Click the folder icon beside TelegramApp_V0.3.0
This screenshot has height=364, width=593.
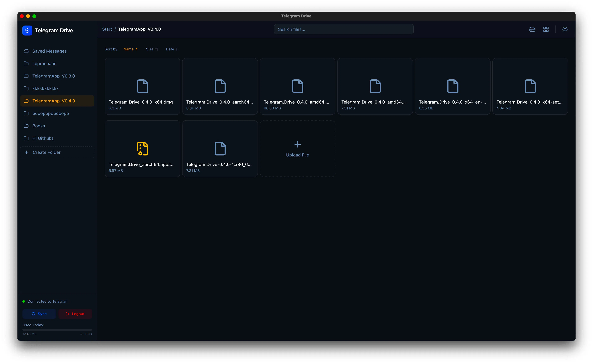26,76
